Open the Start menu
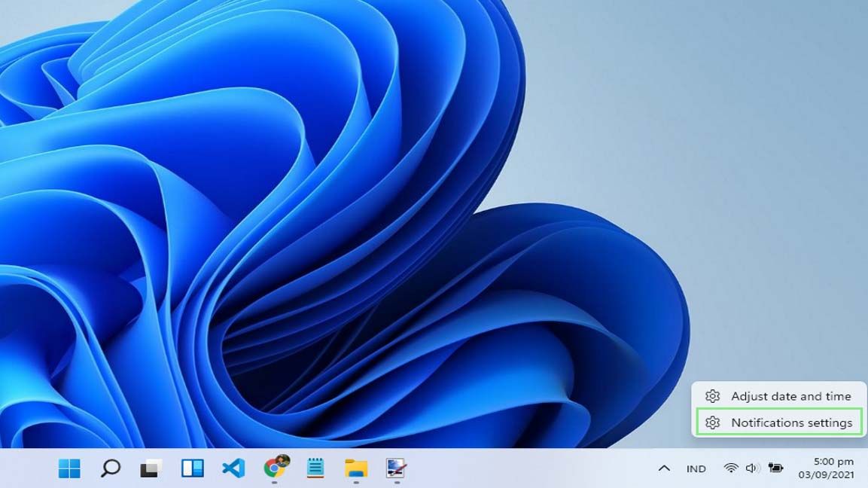Screen dimensions: 868x488 click(69, 468)
